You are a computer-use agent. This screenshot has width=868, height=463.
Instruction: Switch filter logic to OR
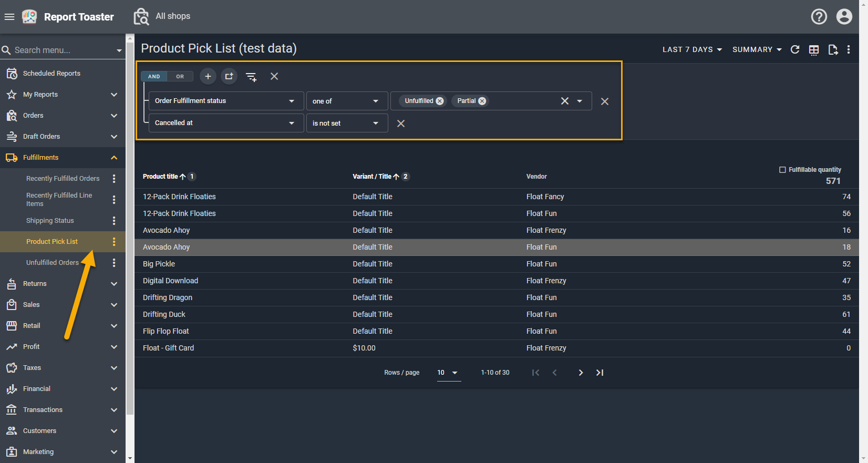tap(180, 77)
